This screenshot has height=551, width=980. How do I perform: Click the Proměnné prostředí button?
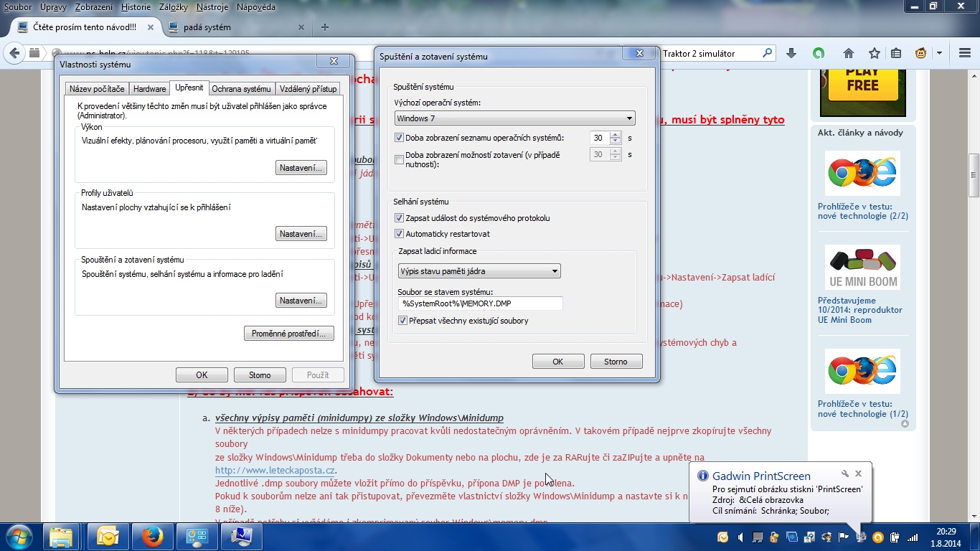[288, 334]
